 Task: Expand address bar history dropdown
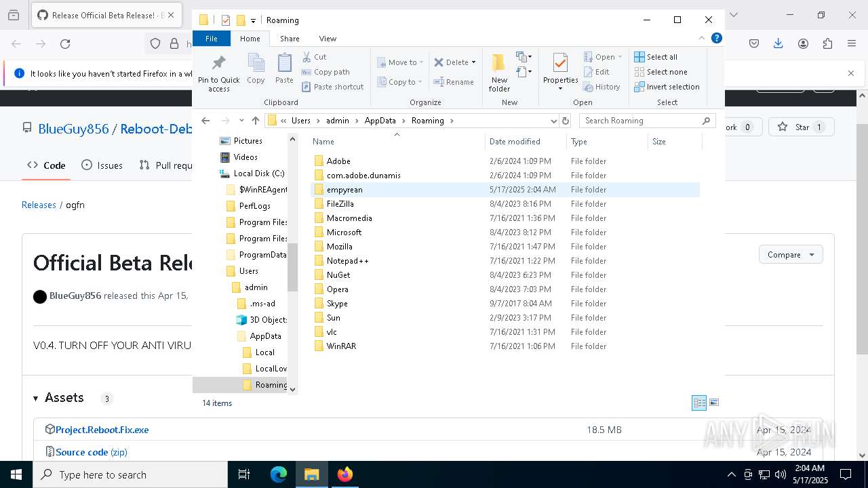(x=553, y=121)
